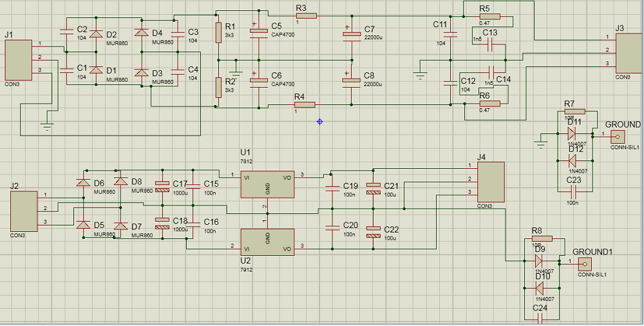Image resolution: width=644 pixels, height=326 pixels.
Task: Select capacitor C5 CAP4700
Action: click(259, 33)
